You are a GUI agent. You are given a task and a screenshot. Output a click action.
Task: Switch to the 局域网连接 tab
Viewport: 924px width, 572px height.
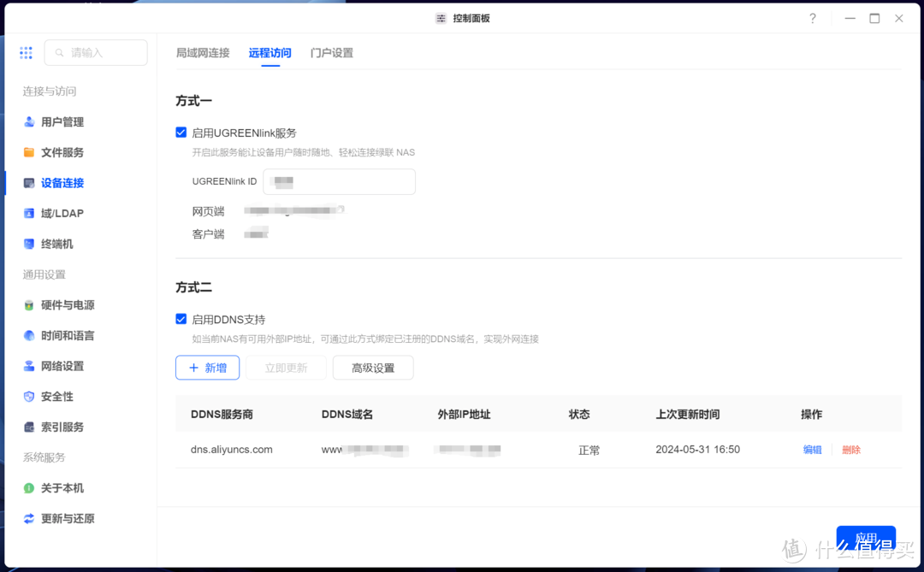coord(203,52)
